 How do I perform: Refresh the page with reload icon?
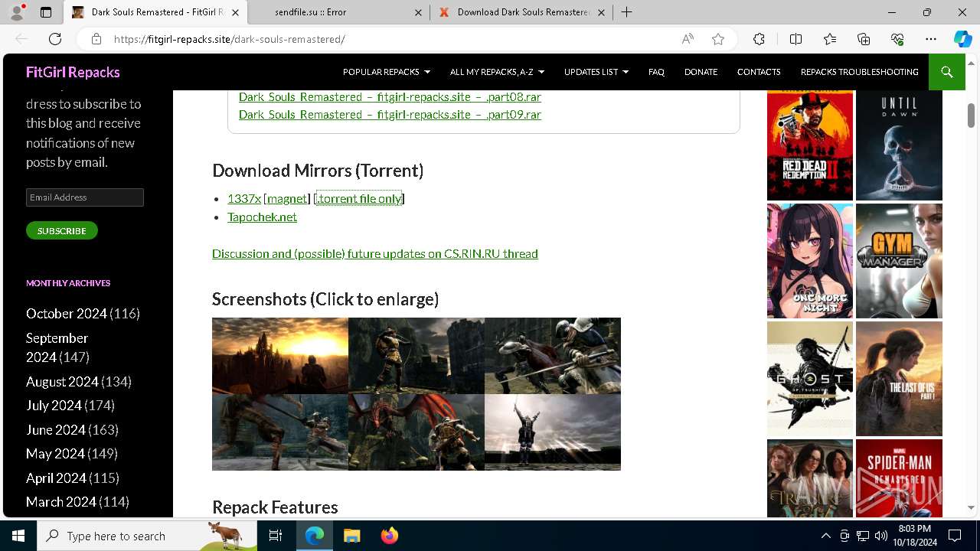55,39
